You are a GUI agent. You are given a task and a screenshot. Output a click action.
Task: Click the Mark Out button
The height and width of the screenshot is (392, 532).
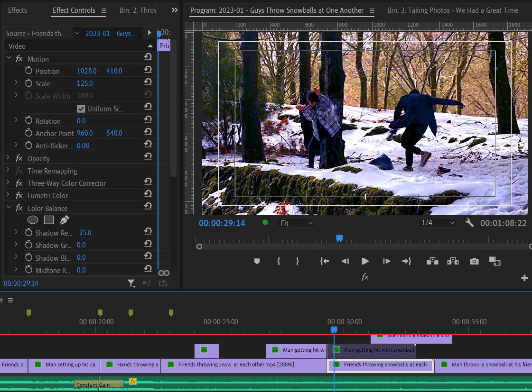pyautogui.click(x=298, y=261)
